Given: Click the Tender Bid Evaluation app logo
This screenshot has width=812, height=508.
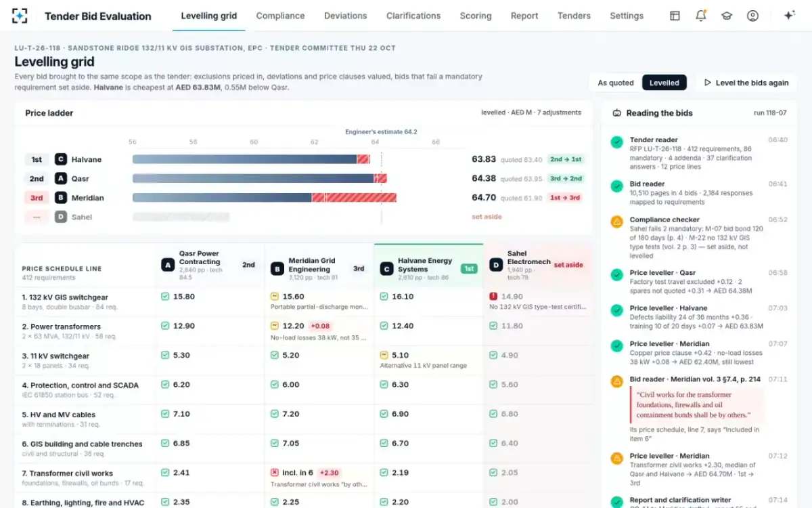Looking at the screenshot, I should (20, 16).
